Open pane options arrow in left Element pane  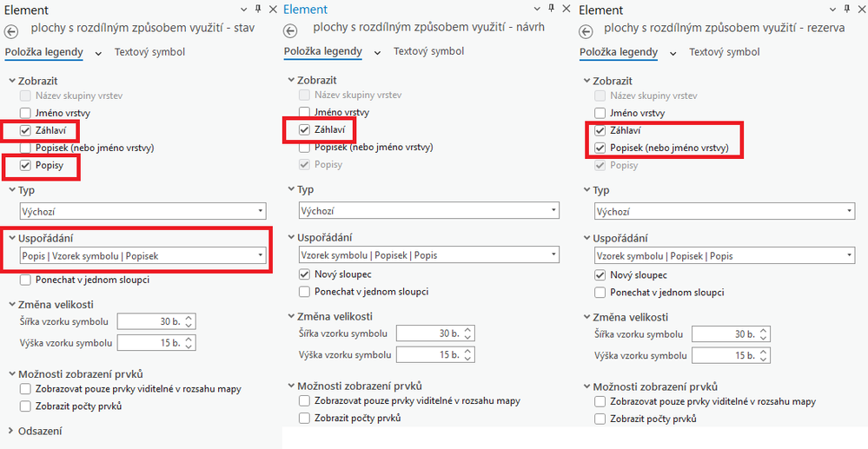(x=242, y=9)
